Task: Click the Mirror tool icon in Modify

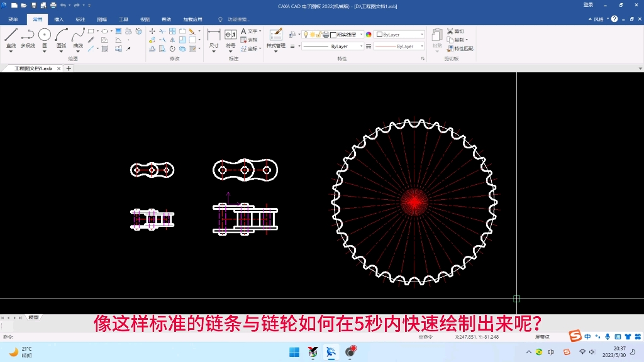Action: click(172, 40)
